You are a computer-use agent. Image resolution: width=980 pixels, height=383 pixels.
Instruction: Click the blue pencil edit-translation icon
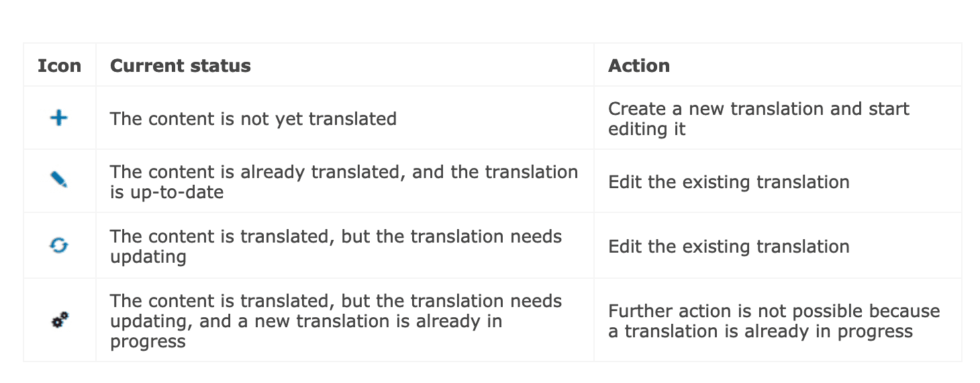(59, 180)
